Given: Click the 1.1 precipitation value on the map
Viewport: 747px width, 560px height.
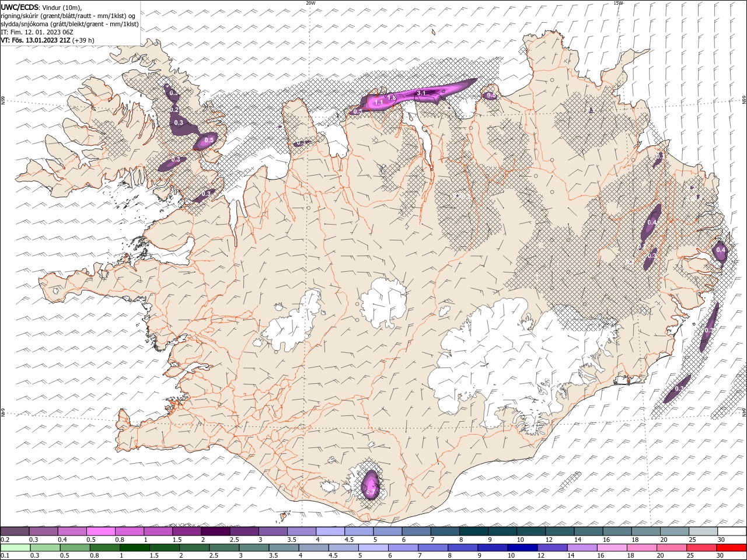Looking at the screenshot, I should (379, 103).
